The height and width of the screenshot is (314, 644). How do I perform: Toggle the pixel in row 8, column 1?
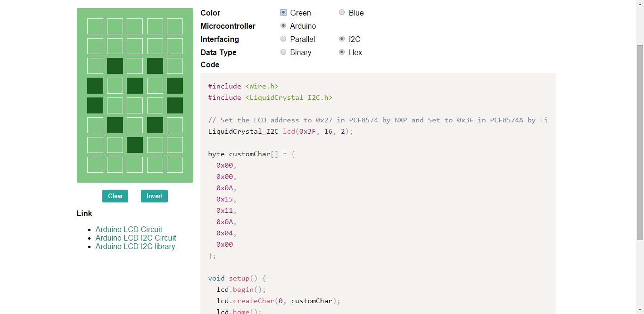95,165
